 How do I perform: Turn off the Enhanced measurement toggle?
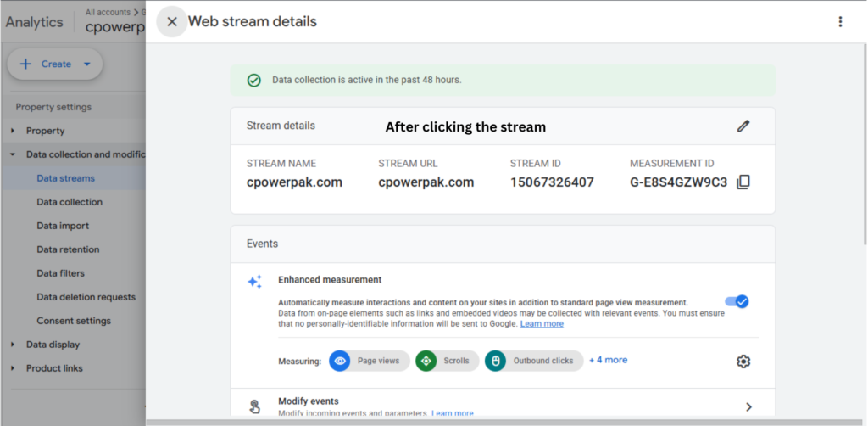(x=737, y=302)
